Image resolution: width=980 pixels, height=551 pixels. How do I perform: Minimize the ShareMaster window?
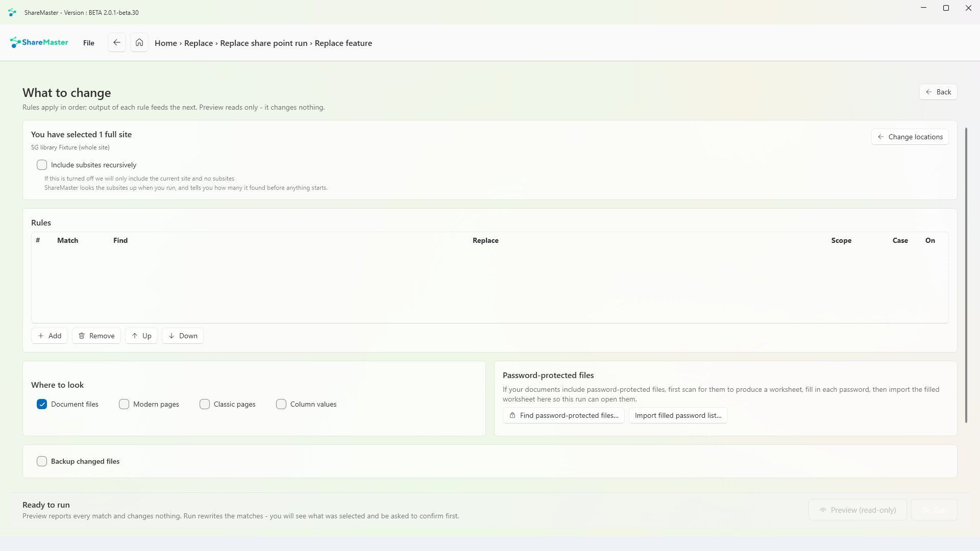(923, 8)
